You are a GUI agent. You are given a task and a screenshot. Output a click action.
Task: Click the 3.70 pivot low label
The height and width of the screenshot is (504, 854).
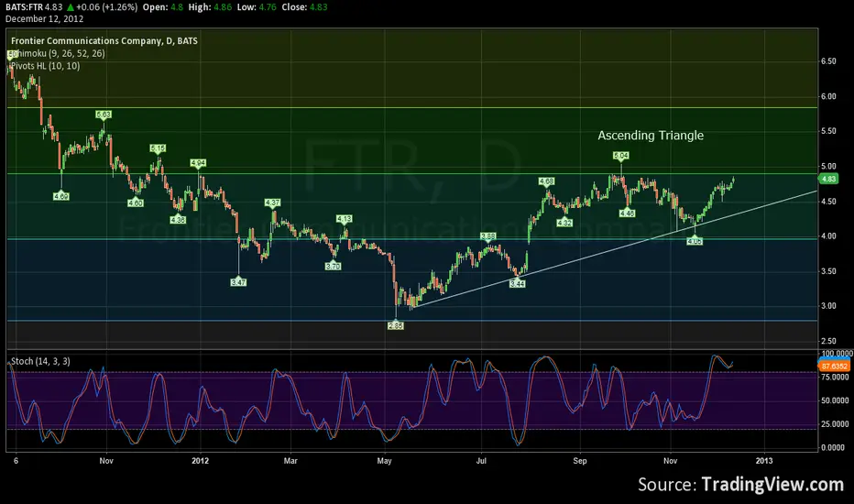[333, 266]
